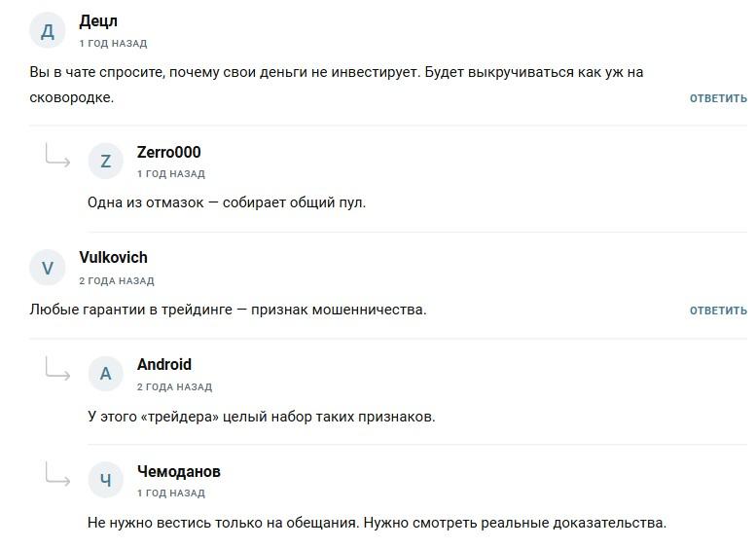Click Чемоданов's Ч avatar icon
Screen dimensions: 756x548
(106, 480)
